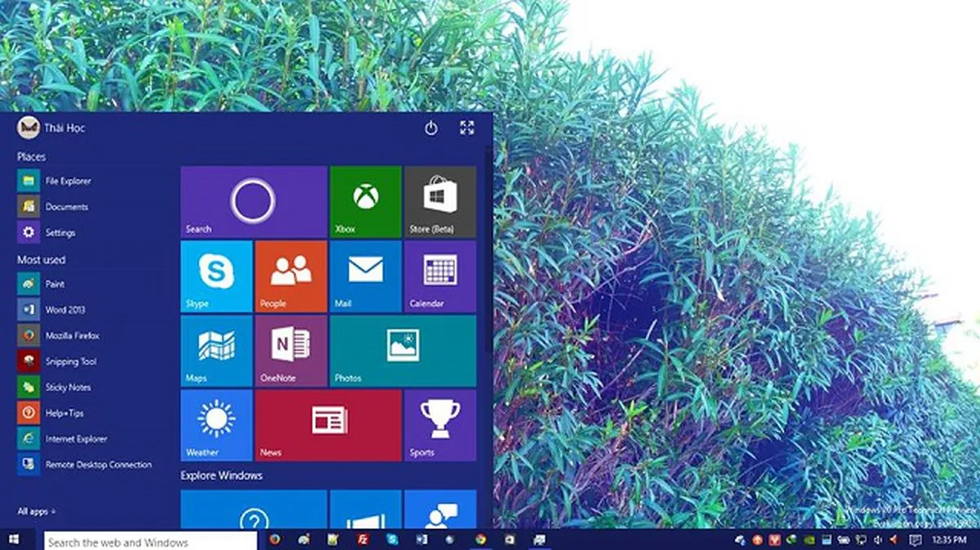This screenshot has height=550, width=980.
Task: Open the Store (Beta) tile
Action: [440, 202]
